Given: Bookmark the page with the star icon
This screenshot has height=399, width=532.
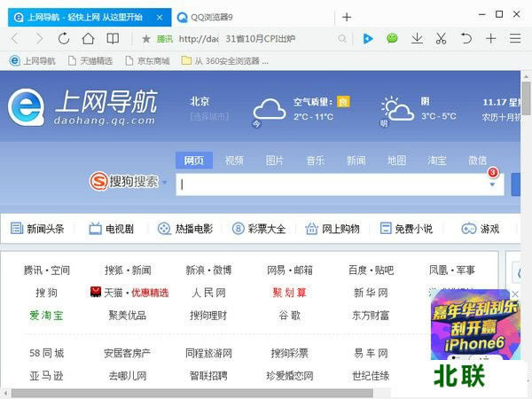Looking at the screenshot, I should coord(146,39).
